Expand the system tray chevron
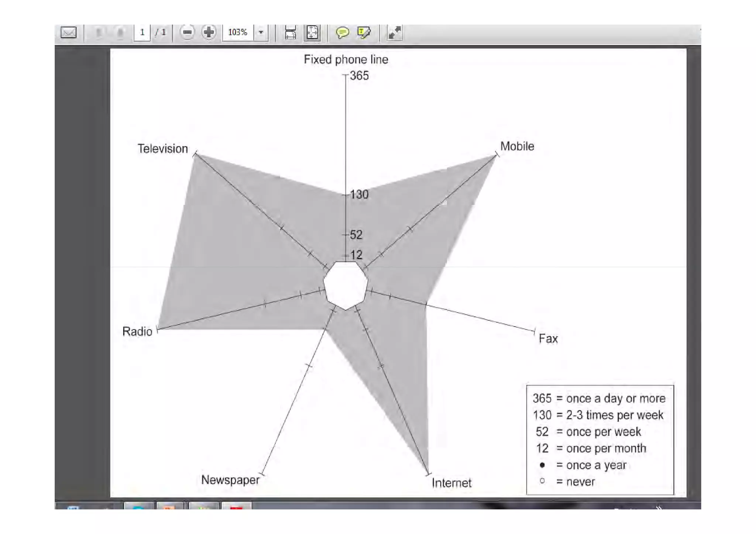Screen dimensions: 756x534 pos(659,507)
